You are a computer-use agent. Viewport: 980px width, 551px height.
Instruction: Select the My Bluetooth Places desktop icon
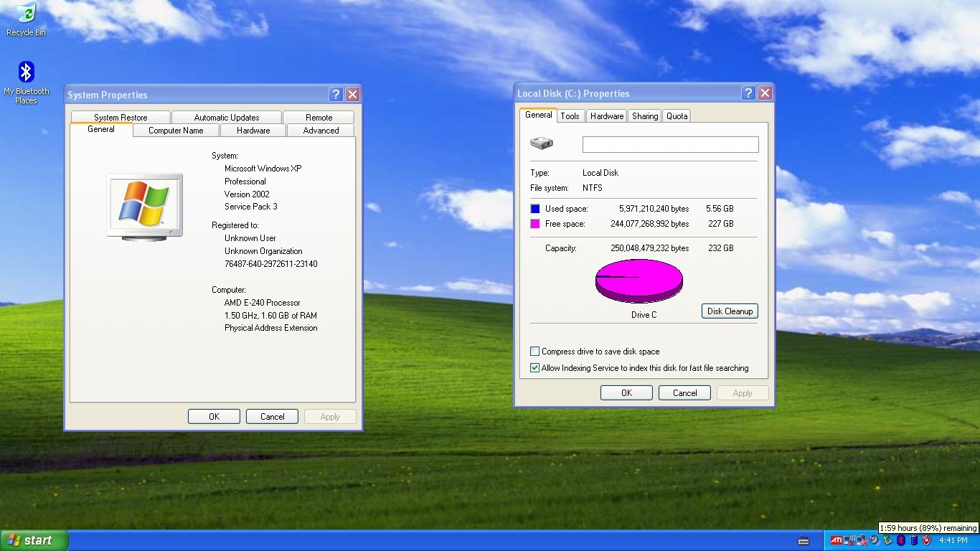(26, 83)
